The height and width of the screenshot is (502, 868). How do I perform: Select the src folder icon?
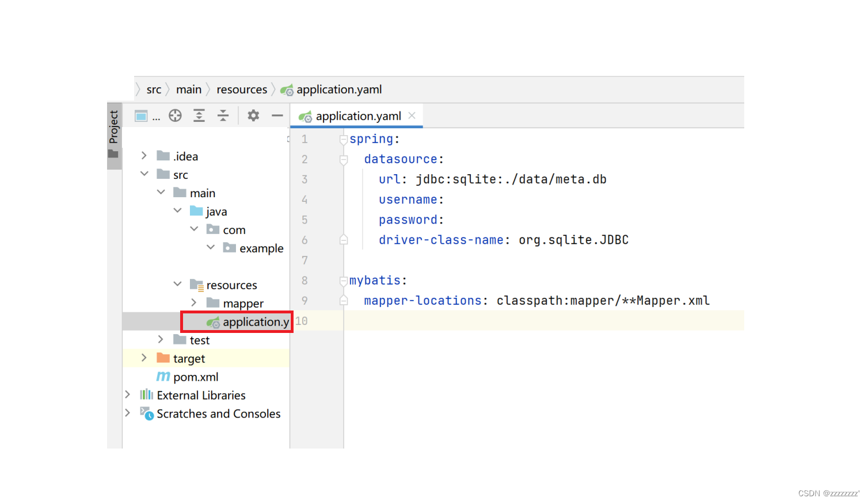coord(163,174)
